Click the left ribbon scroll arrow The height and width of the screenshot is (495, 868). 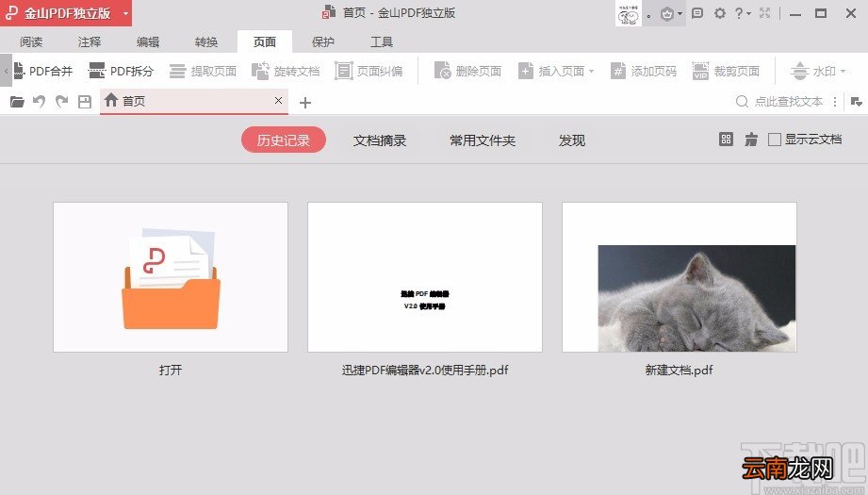[6, 71]
